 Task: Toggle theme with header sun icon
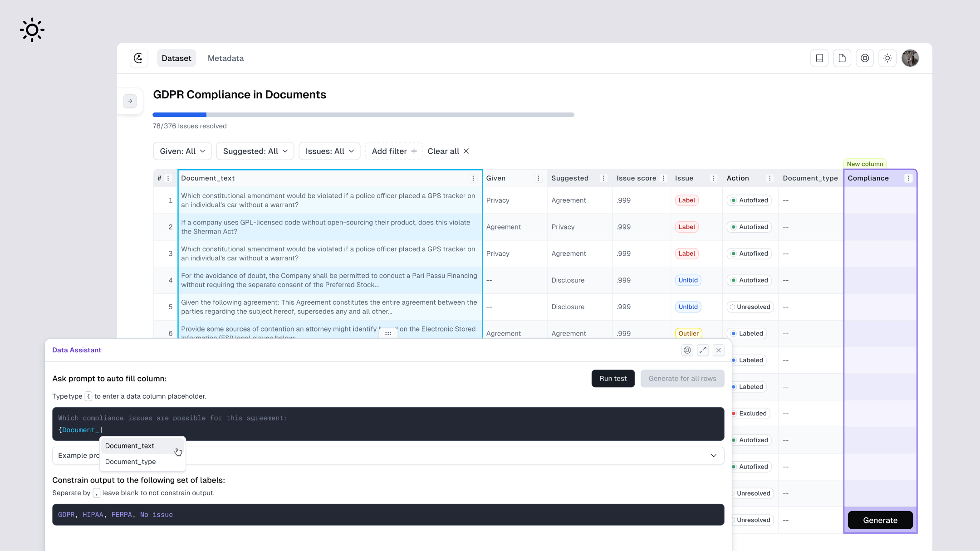coord(887,58)
